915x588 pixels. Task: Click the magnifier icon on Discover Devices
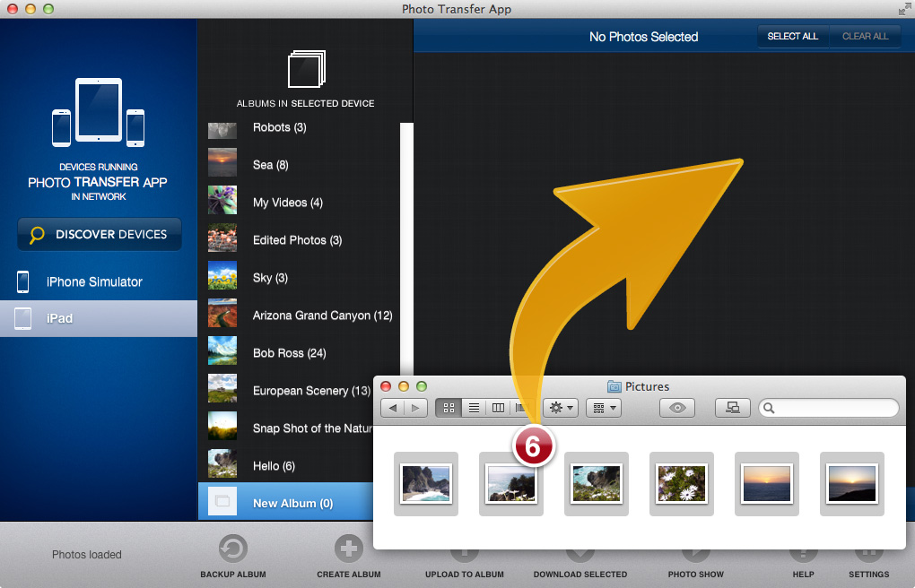click(x=37, y=235)
